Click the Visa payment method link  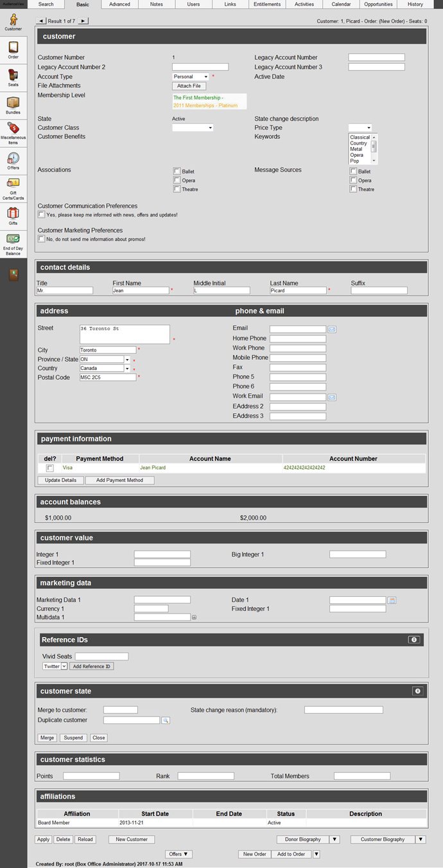(x=67, y=468)
